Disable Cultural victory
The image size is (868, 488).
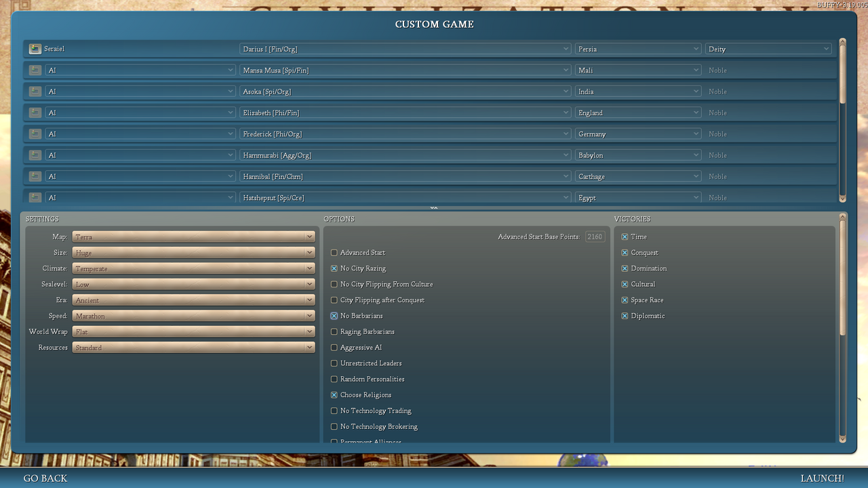tap(625, 284)
